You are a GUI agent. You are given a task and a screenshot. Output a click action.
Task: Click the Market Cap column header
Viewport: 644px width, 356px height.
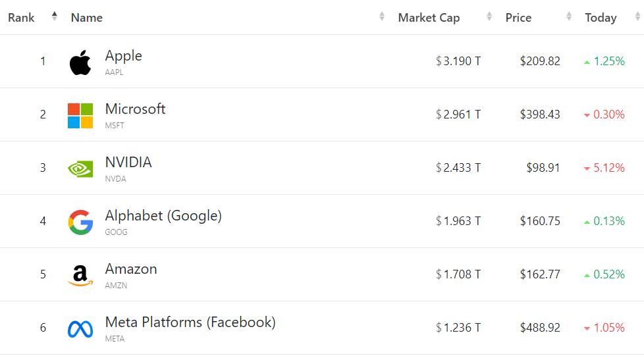pos(429,18)
